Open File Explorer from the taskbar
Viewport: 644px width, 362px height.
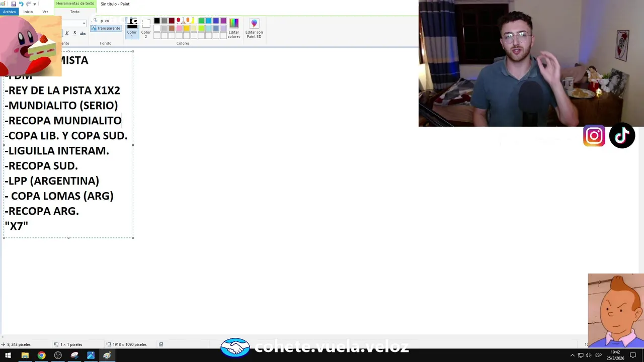25,355
